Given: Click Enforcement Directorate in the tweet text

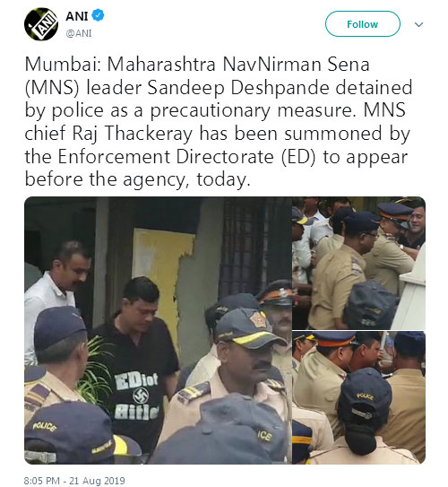Looking at the screenshot, I should coord(166,157).
